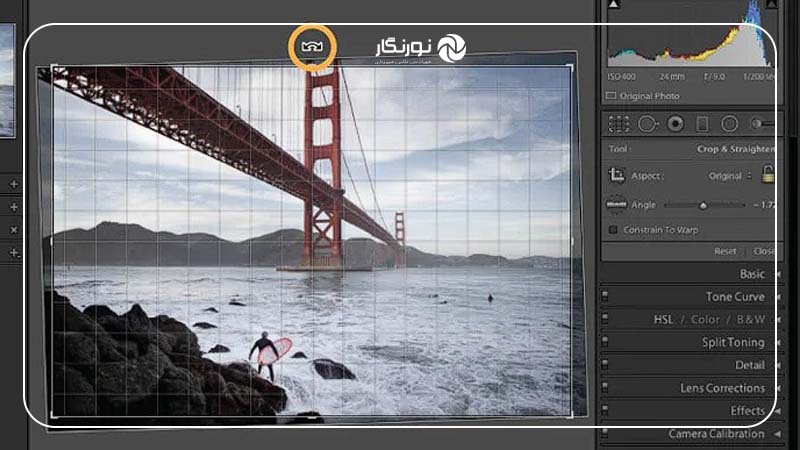
Task: Open the Aspect Original dropdown
Action: tap(730, 176)
